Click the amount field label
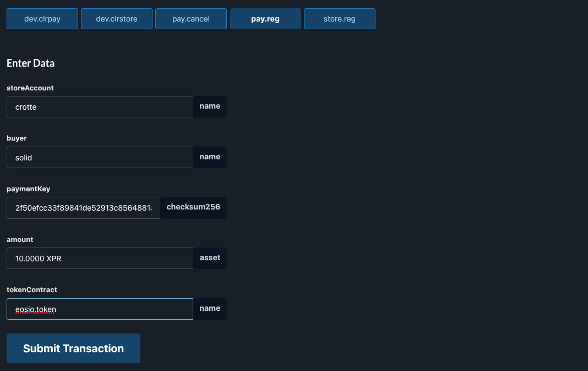The width and height of the screenshot is (588, 371). (x=20, y=239)
